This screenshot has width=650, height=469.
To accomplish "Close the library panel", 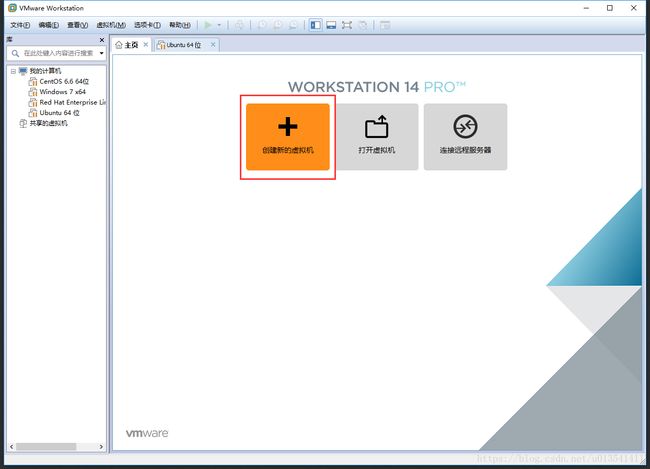I will click(102, 40).
